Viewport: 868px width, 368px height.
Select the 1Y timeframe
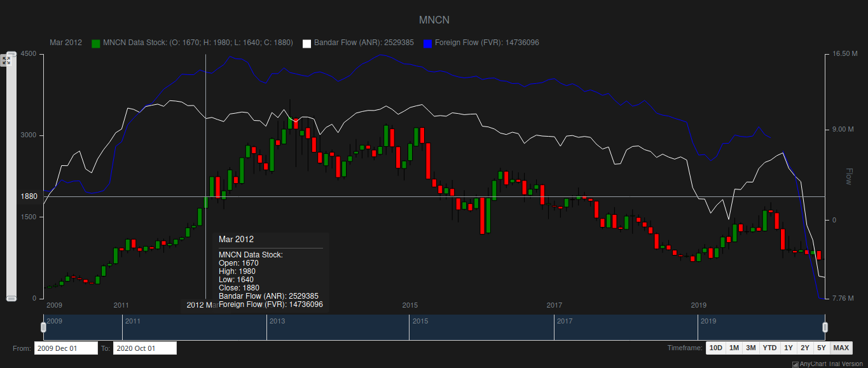[x=788, y=348]
